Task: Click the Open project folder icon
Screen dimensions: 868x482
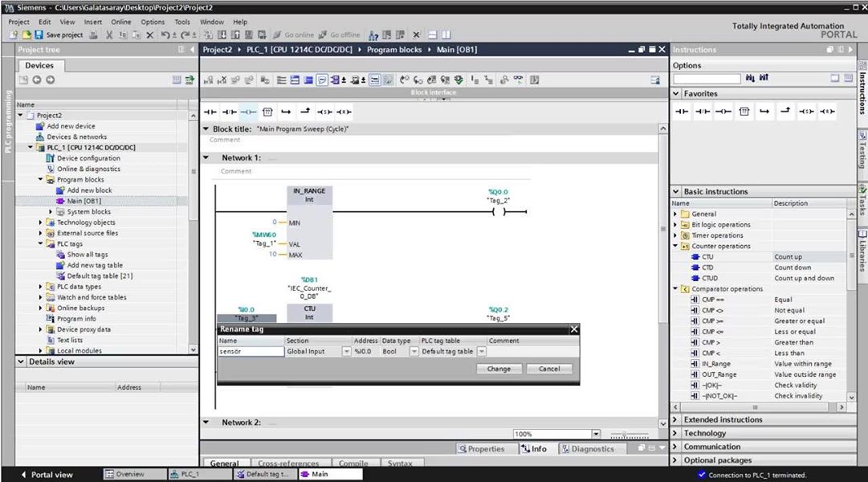Action: 26,35
